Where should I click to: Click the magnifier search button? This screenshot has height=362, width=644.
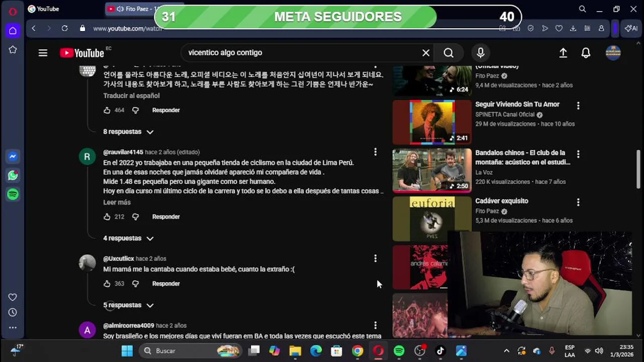(x=448, y=53)
